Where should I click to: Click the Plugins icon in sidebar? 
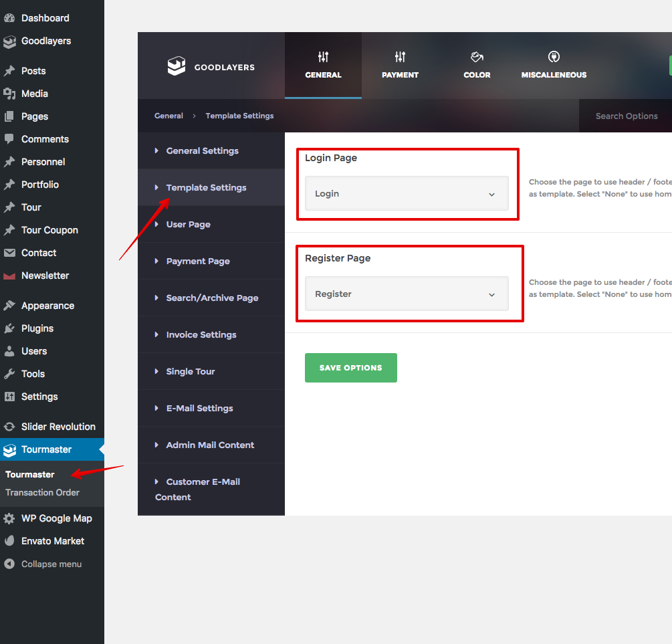point(9,328)
